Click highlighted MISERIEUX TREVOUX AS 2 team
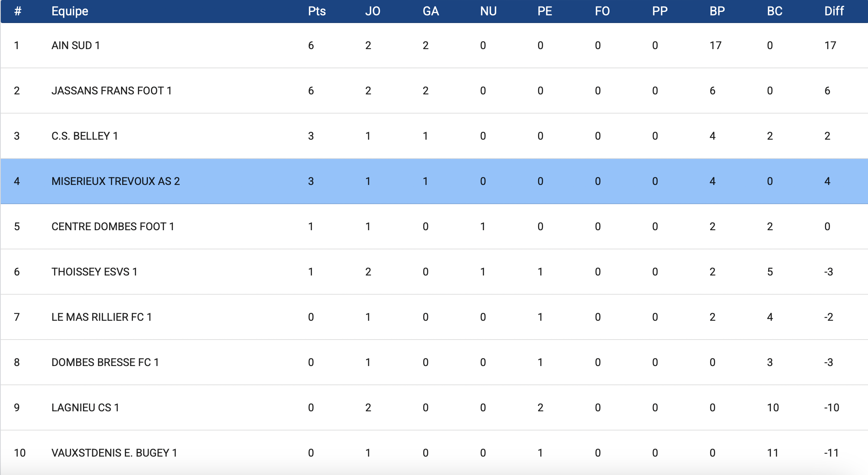 [x=116, y=181]
